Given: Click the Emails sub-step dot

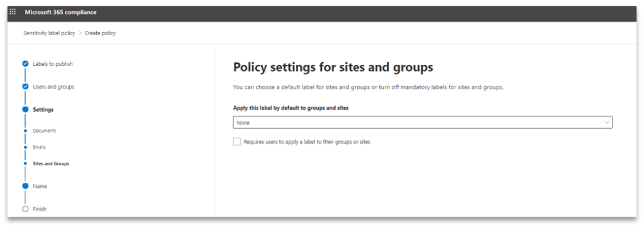Looking at the screenshot, I should 25,147.
